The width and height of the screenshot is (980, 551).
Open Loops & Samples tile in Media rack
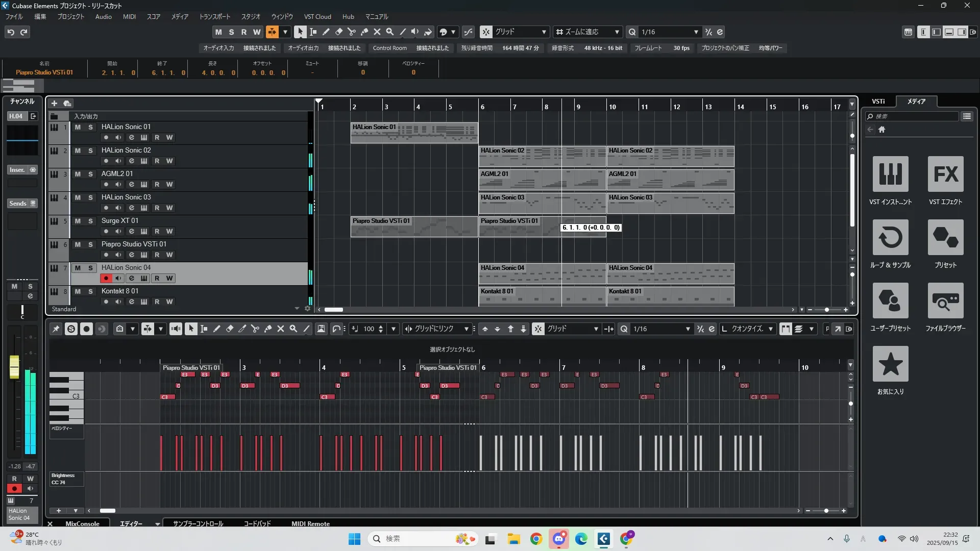pos(890,237)
